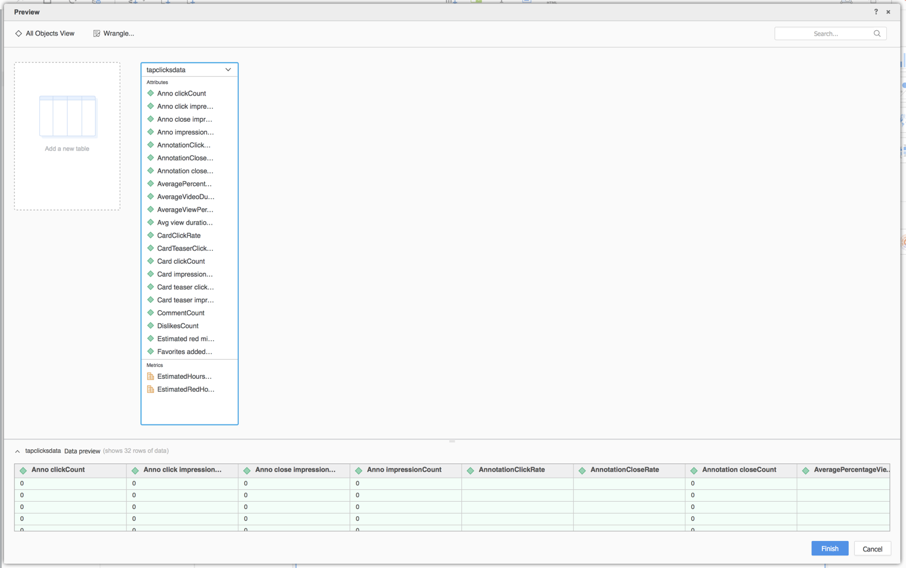Collapse the tapclicksdata Data preview panel
This screenshot has width=906, height=568.
(17, 452)
